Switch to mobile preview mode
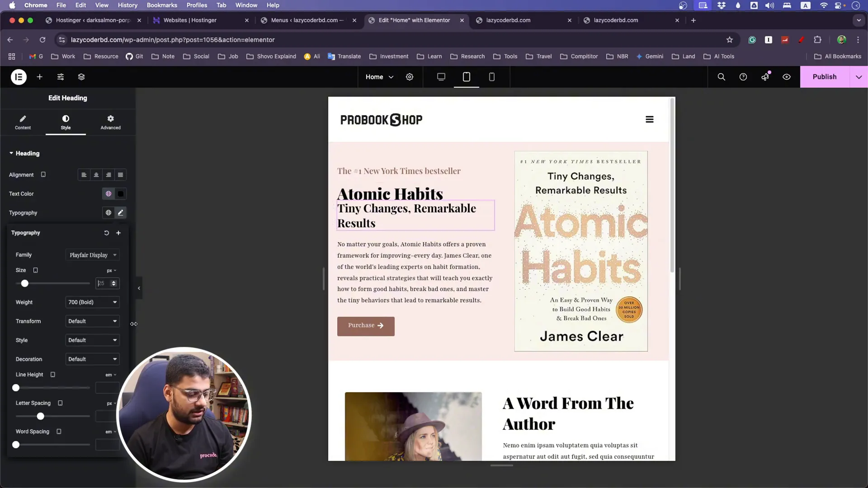 coord(492,77)
